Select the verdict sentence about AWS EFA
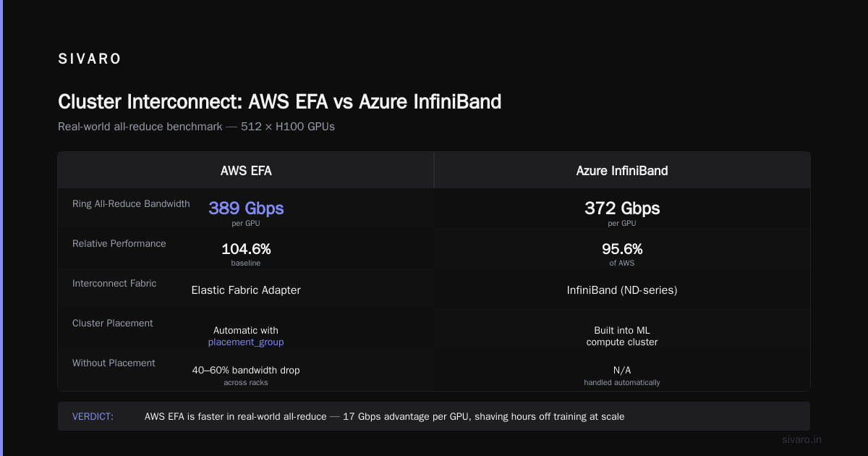Viewport: 868px width, 456px height. point(384,417)
